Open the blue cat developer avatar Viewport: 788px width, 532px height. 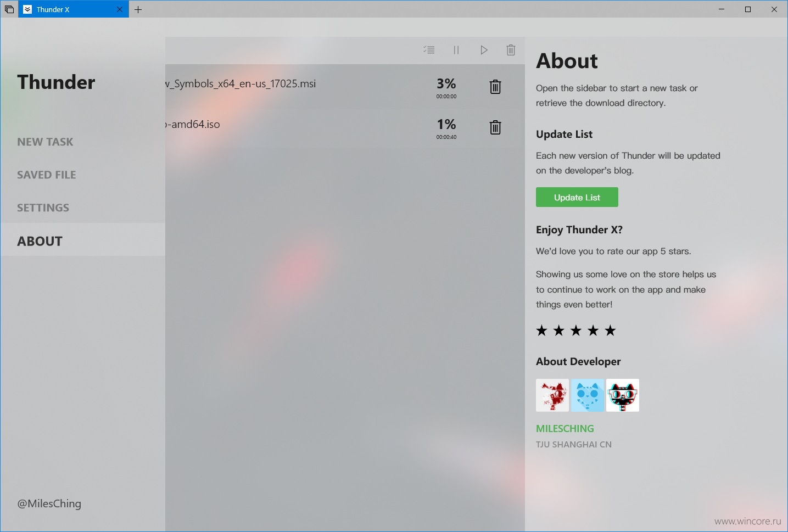click(x=588, y=395)
